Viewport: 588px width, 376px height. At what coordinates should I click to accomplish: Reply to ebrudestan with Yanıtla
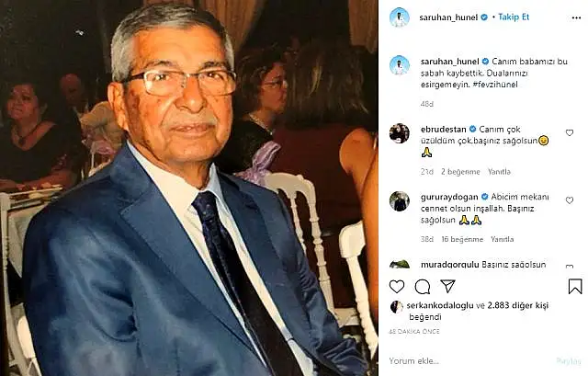pyautogui.click(x=499, y=172)
